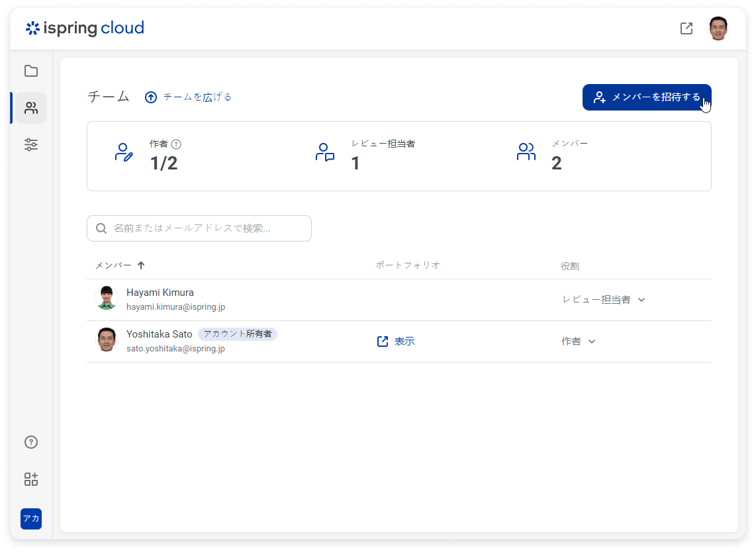The image size is (756, 552).
Task: Click the レビュー担当者 count stat
Action: coord(355,163)
